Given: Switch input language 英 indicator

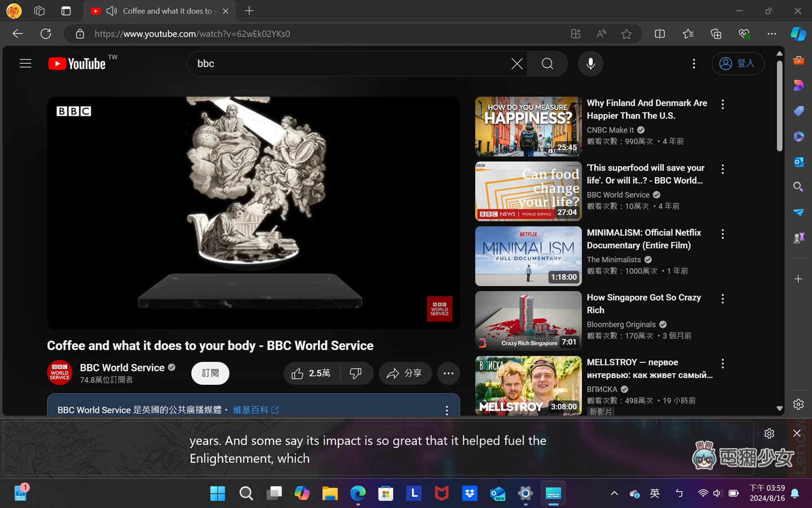Looking at the screenshot, I should click(655, 493).
